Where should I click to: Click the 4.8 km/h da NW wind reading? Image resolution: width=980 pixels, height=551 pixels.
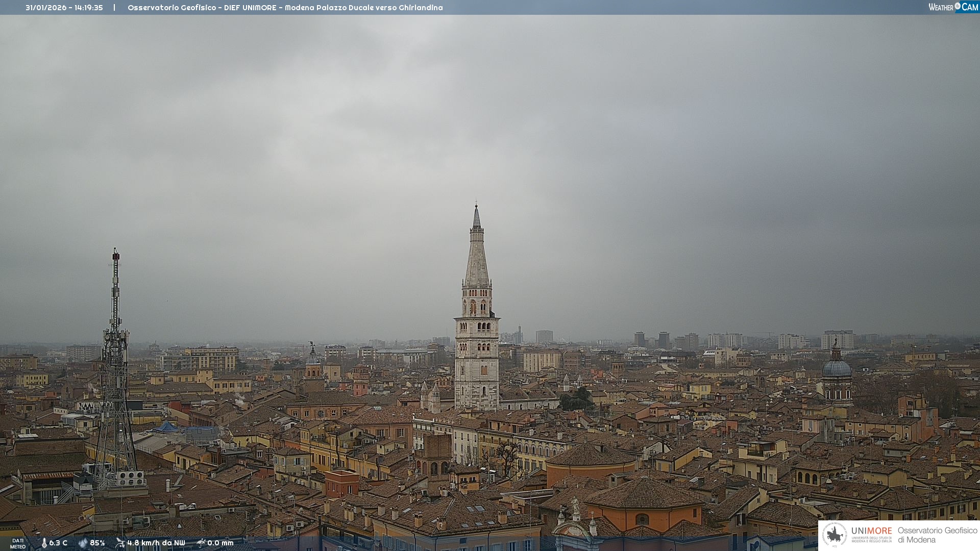point(156,543)
